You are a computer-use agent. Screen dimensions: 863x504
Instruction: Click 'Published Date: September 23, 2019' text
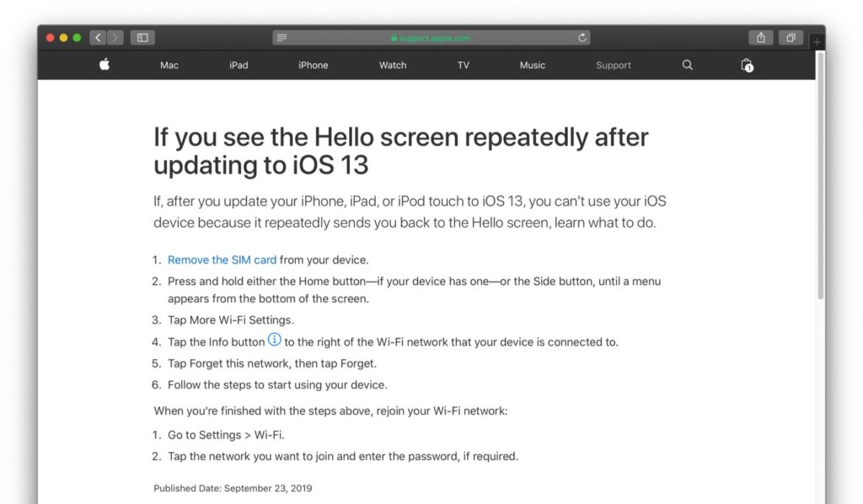tap(233, 488)
